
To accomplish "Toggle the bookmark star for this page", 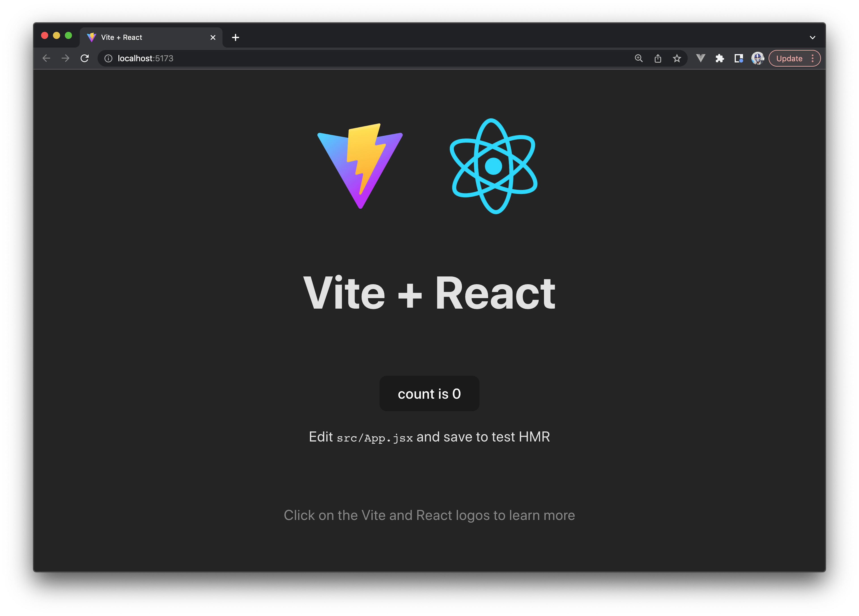I will tap(677, 58).
